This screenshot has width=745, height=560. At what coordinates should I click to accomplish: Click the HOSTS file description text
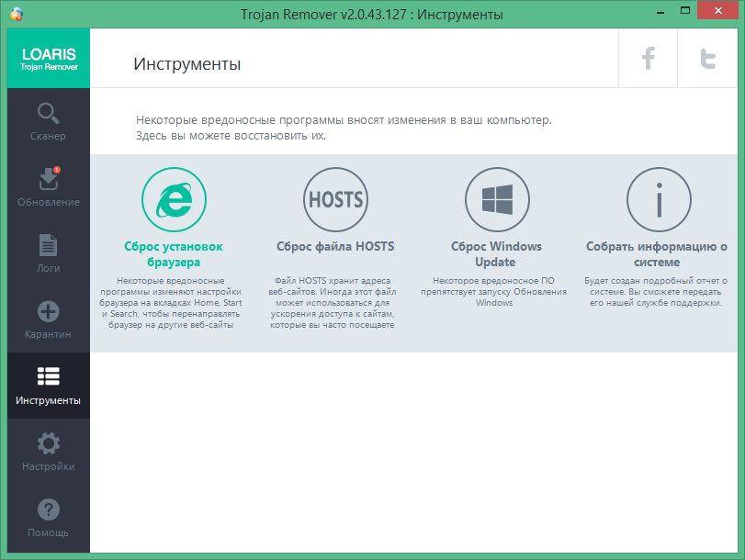333,303
